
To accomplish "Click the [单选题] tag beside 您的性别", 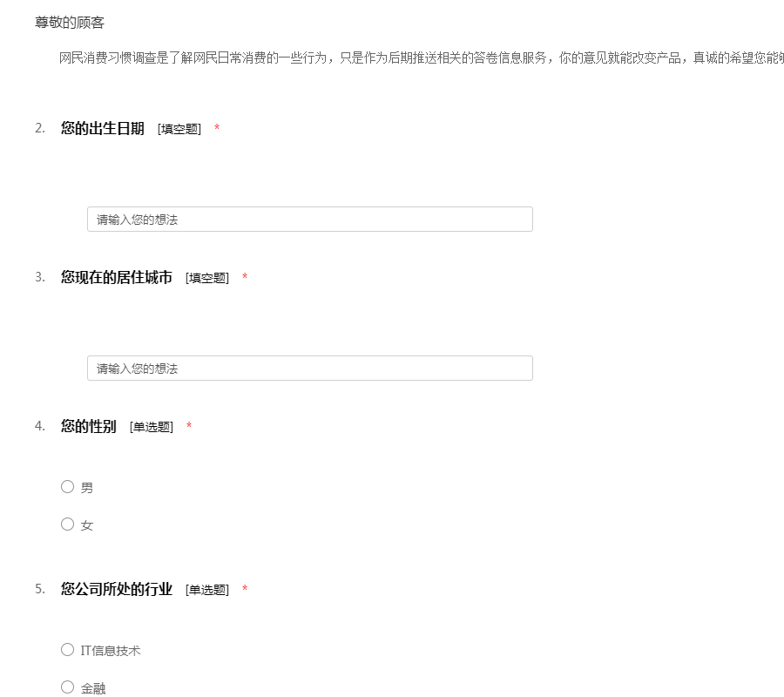I will pyautogui.click(x=152, y=428).
